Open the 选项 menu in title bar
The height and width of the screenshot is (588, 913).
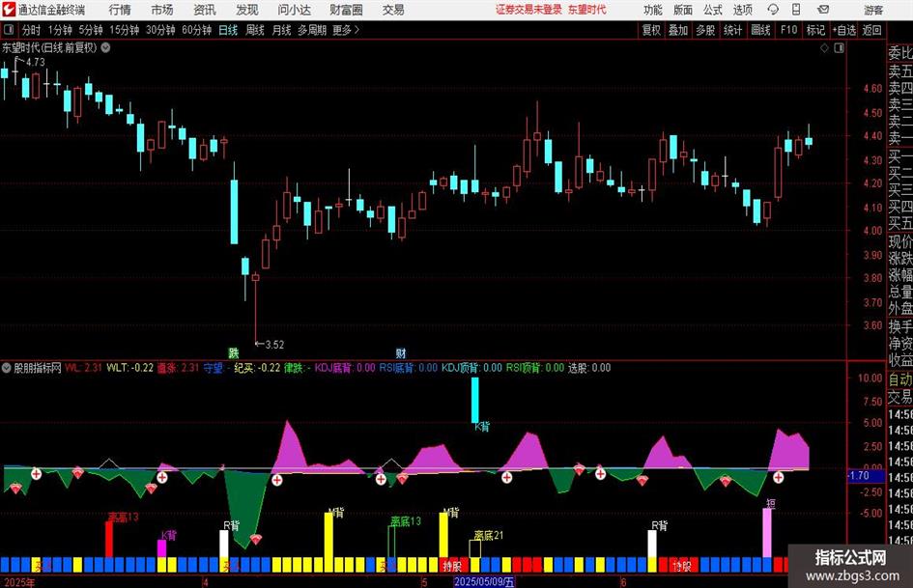click(x=742, y=10)
